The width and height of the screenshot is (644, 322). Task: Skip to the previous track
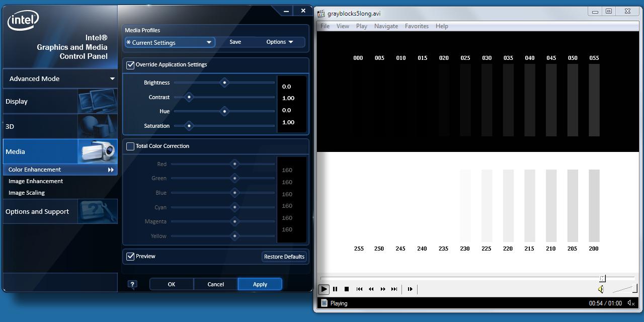(359, 289)
